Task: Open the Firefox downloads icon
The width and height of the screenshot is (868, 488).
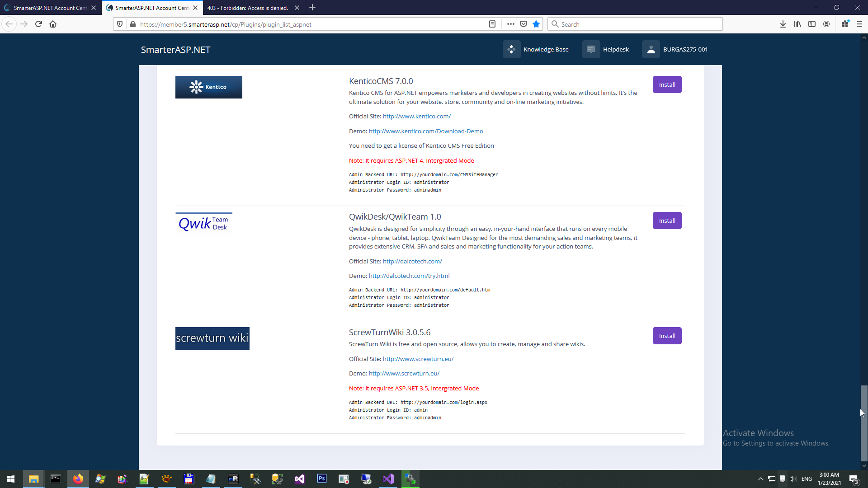Action: pyautogui.click(x=783, y=24)
